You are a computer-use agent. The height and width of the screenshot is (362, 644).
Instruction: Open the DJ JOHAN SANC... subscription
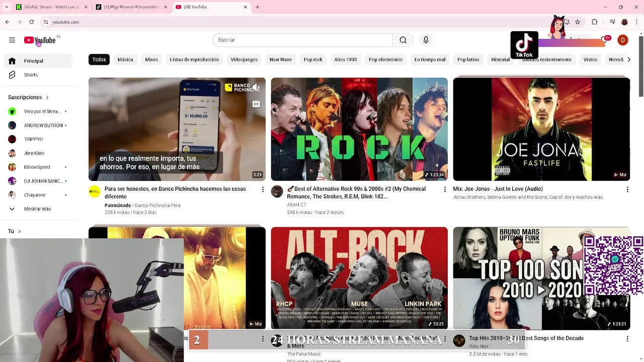click(38, 181)
